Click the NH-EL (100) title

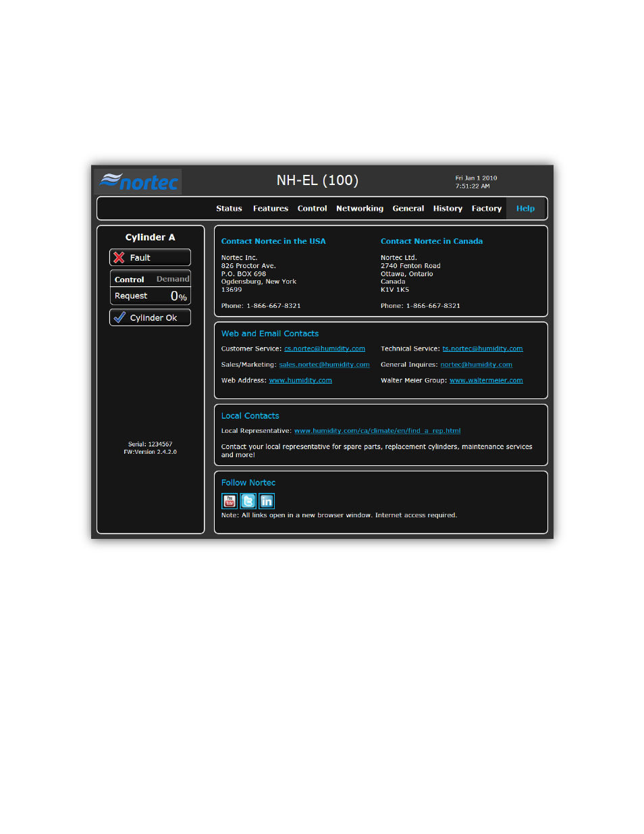click(317, 180)
